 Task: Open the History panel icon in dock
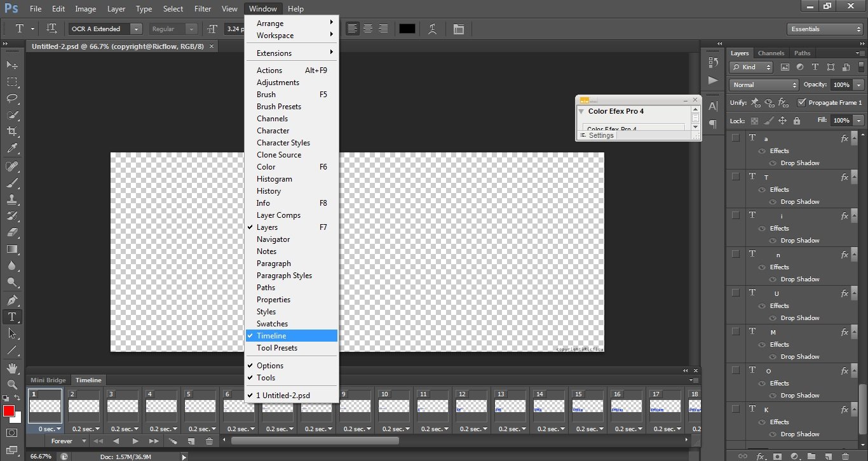pyautogui.click(x=713, y=62)
